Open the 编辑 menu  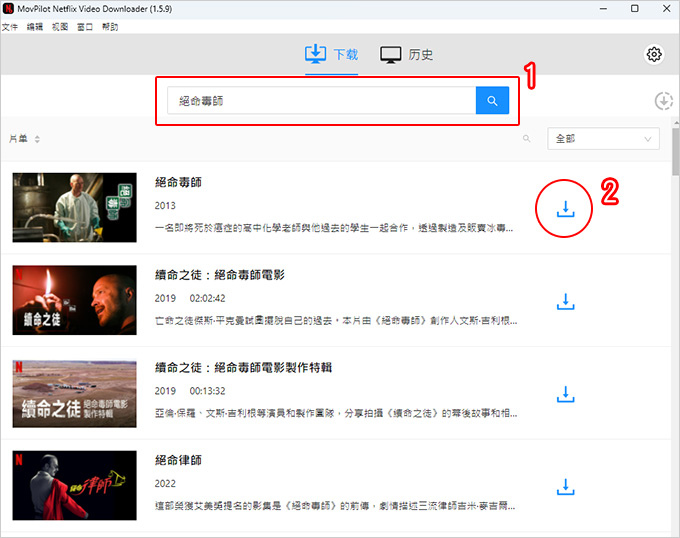tap(35, 27)
